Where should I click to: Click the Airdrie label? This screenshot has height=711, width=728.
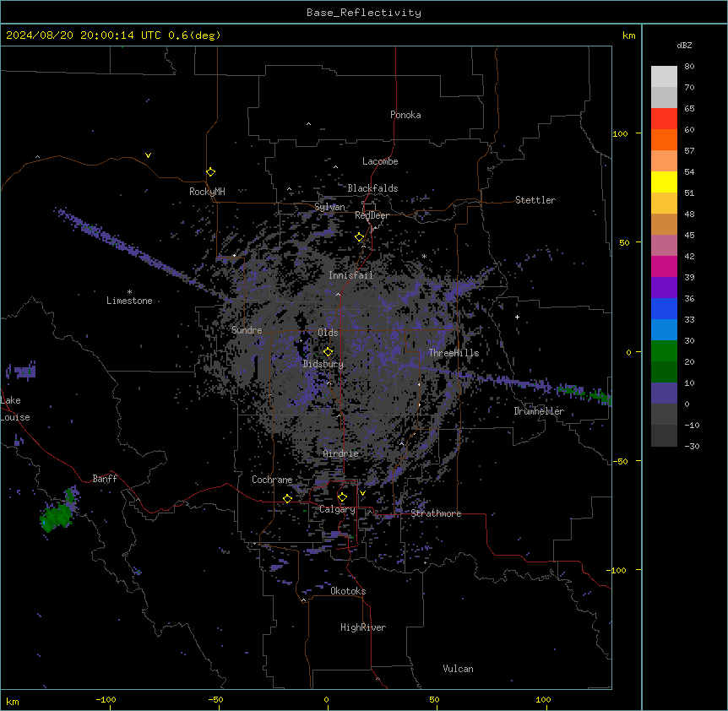(341, 453)
